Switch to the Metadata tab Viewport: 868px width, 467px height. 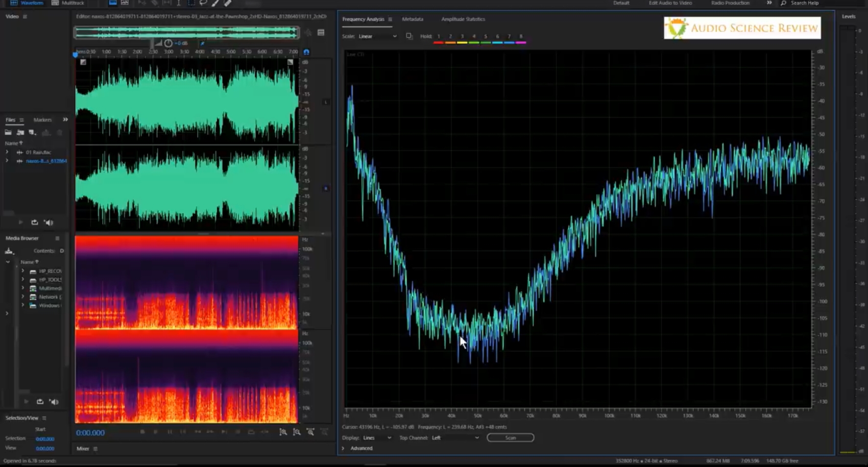[x=413, y=19]
